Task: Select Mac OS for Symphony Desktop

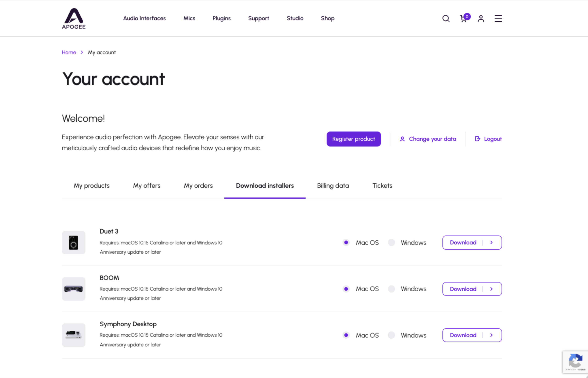Action: [346, 335]
